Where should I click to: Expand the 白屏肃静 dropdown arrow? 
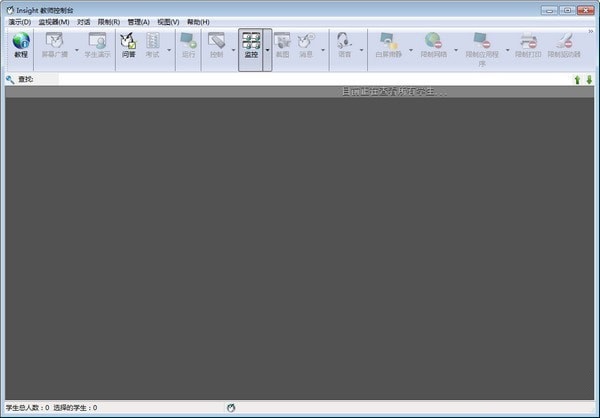[411, 50]
